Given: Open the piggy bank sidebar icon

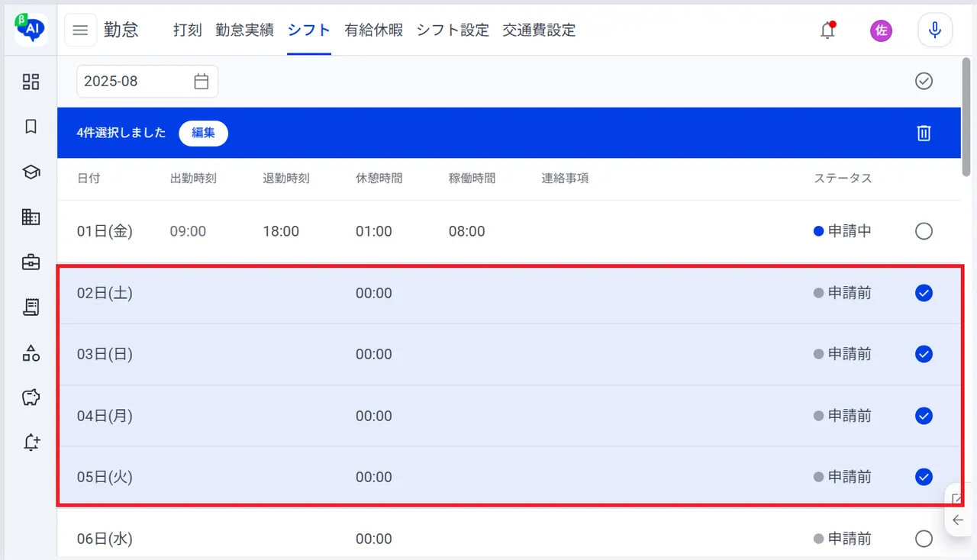Looking at the screenshot, I should (31, 397).
